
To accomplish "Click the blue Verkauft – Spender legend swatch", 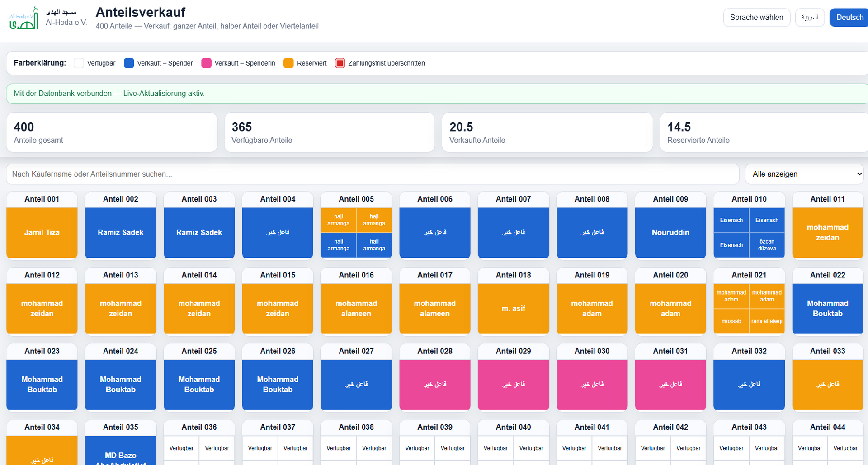I will point(129,63).
